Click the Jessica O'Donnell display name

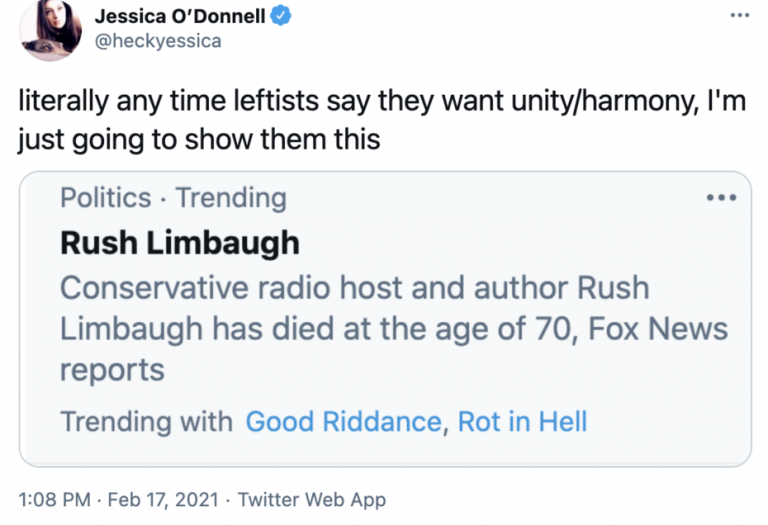point(182,17)
